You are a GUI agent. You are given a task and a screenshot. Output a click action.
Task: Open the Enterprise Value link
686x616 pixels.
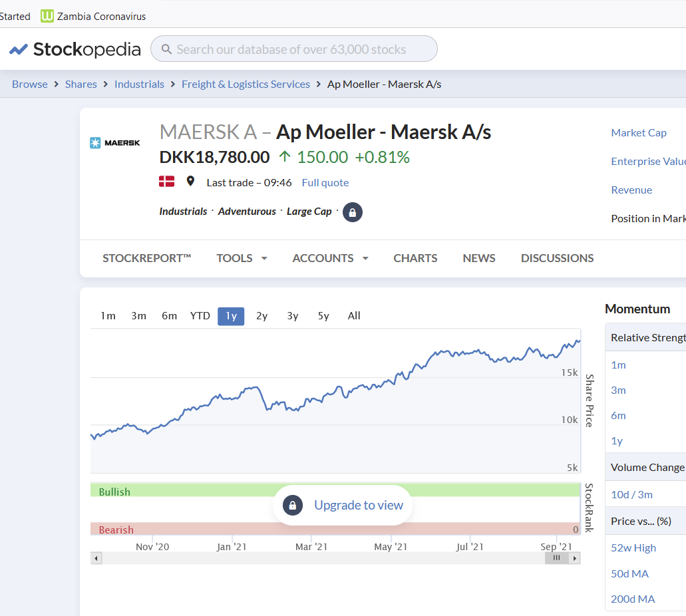[x=648, y=162]
